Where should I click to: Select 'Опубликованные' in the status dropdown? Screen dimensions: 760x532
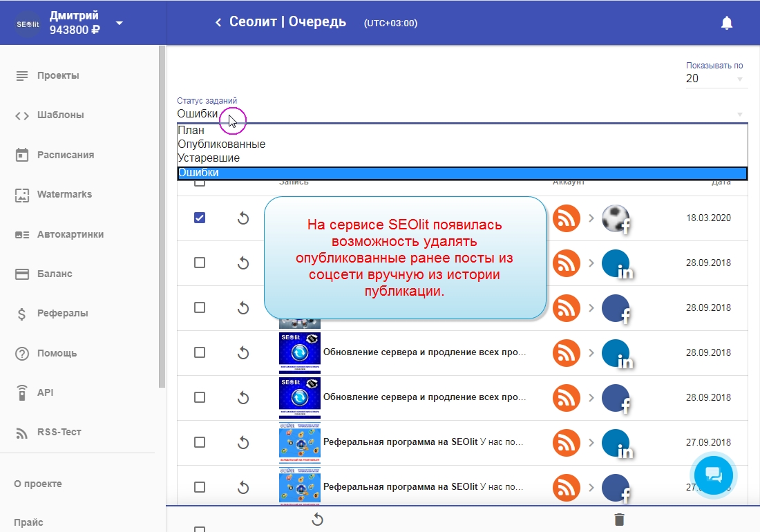[222, 144]
